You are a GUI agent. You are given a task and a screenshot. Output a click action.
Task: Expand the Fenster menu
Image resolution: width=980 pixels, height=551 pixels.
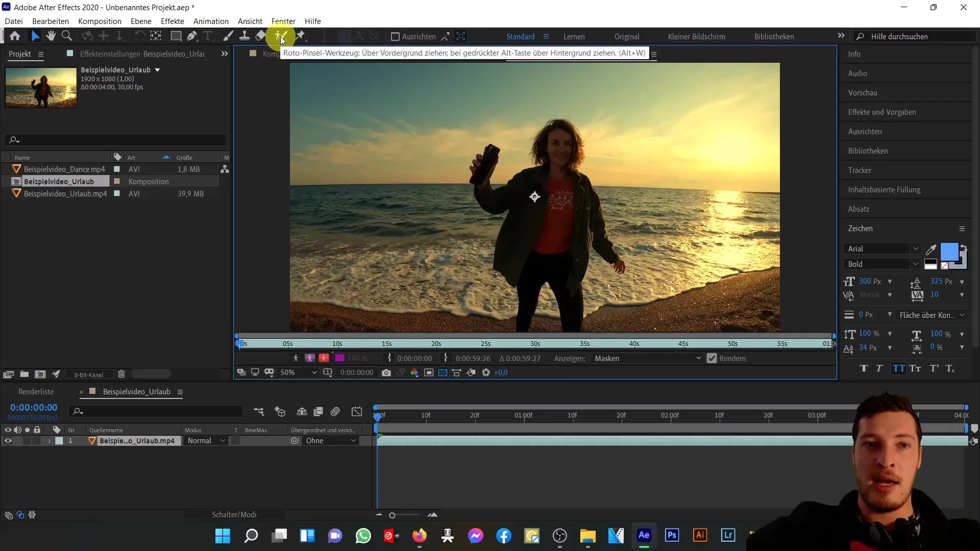pyautogui.click(x=283, y=21)
